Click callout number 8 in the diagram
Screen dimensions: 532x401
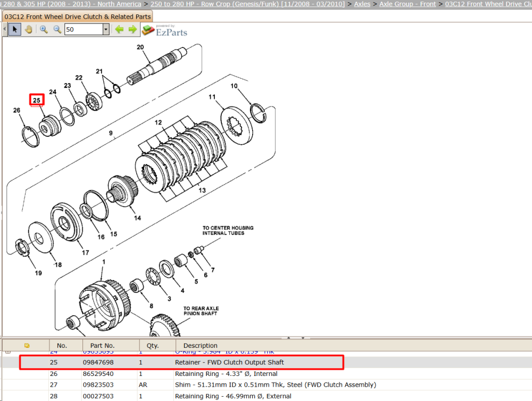pos(151,306)
